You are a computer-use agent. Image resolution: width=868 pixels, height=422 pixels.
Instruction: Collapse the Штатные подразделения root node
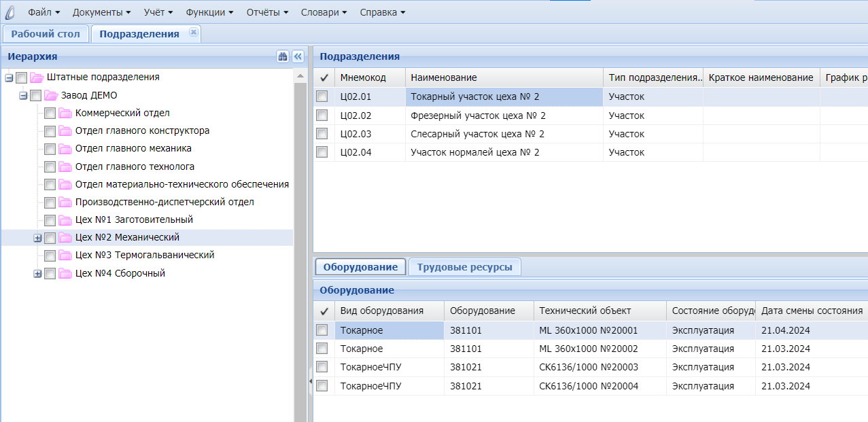tap(9, 78)
